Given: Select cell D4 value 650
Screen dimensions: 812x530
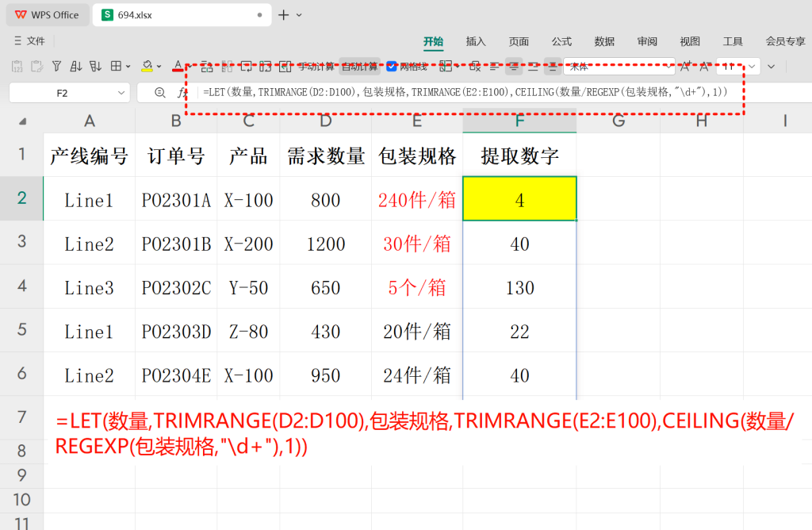Looking at the screenshot, I should click(325, 287).
